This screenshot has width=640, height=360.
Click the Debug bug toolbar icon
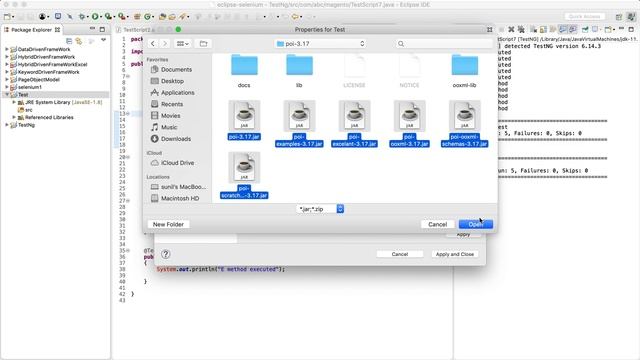point(82,17)
